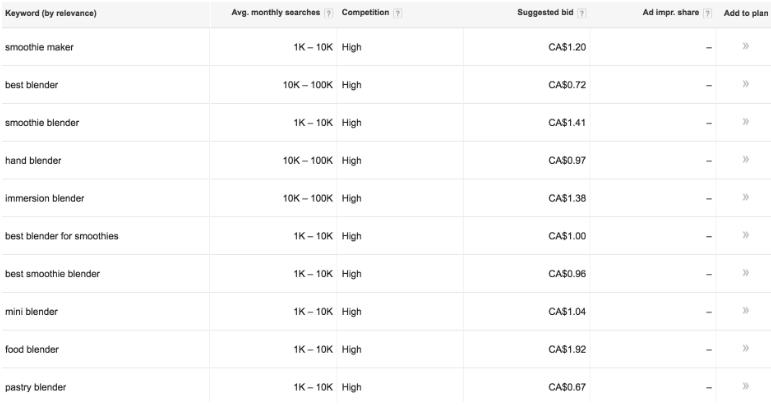The width and height of the screenshot is (771, 406).
Task: Select the "smoothie maker" keyword text
Action: pyautogui.click(x=39, y=47)
